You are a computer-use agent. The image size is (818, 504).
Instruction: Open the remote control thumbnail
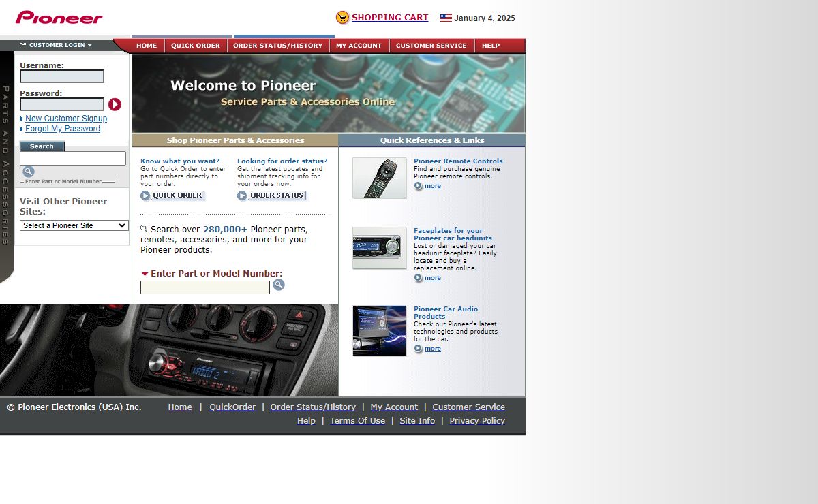[x=379, y=178]
